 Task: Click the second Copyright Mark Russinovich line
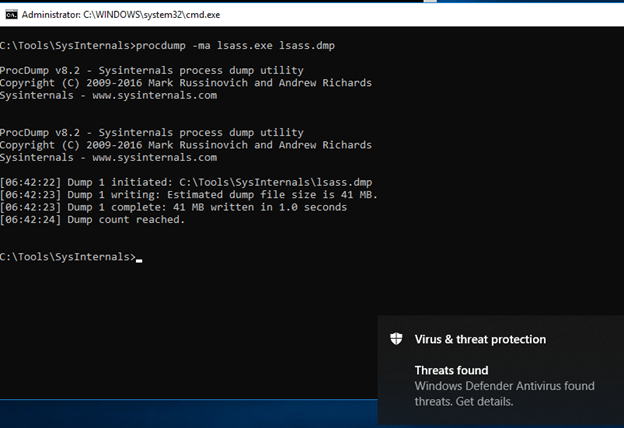point(186,145)
